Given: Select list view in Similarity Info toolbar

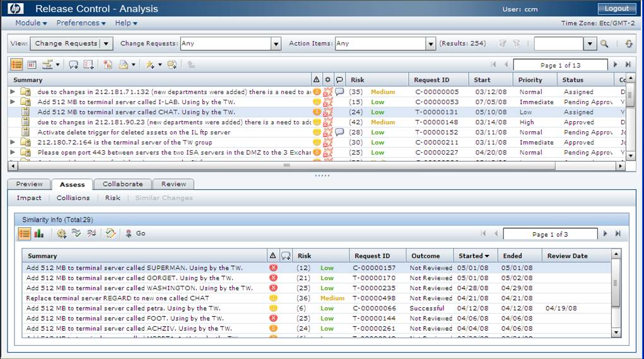Looking at the screenshot, I should tap(24, 233).
